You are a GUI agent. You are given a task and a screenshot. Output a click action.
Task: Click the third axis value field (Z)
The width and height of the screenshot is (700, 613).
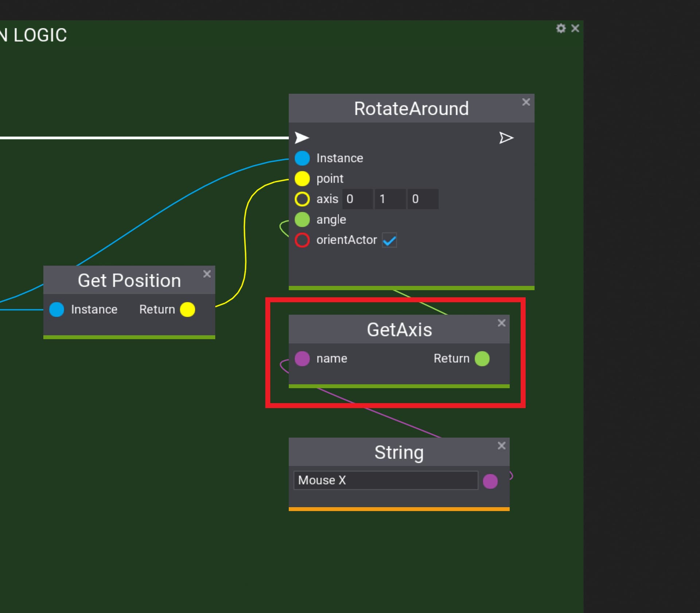coord(423,199)
